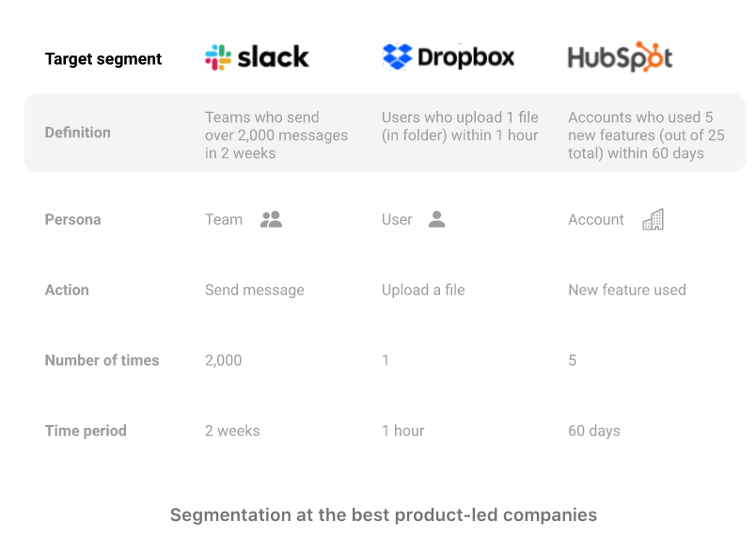
Task: Click the 60 days time period value
Action: click(594, 431)
